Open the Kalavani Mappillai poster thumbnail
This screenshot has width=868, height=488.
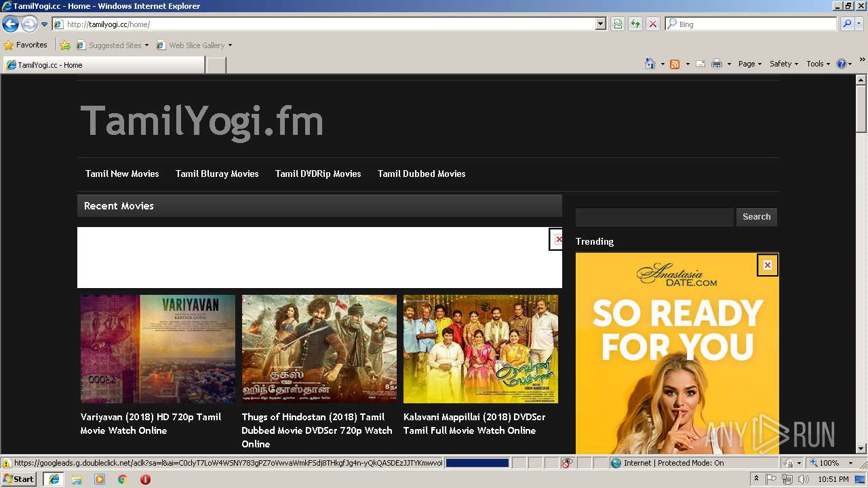pos(481,349)
